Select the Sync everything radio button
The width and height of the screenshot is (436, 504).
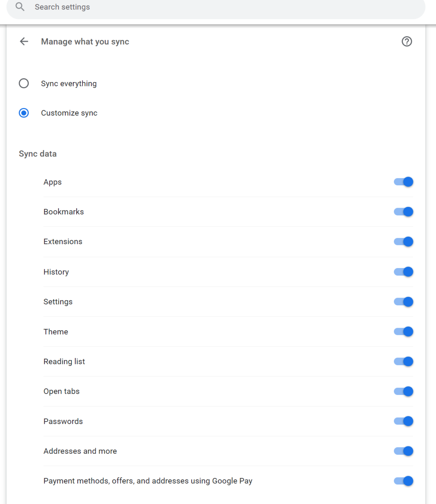[24, 83]
